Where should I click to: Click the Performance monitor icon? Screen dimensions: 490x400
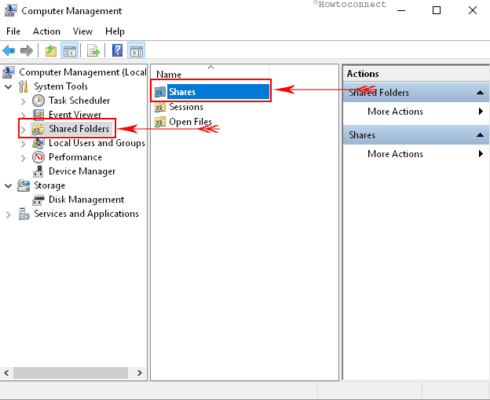tap(38, 157)
